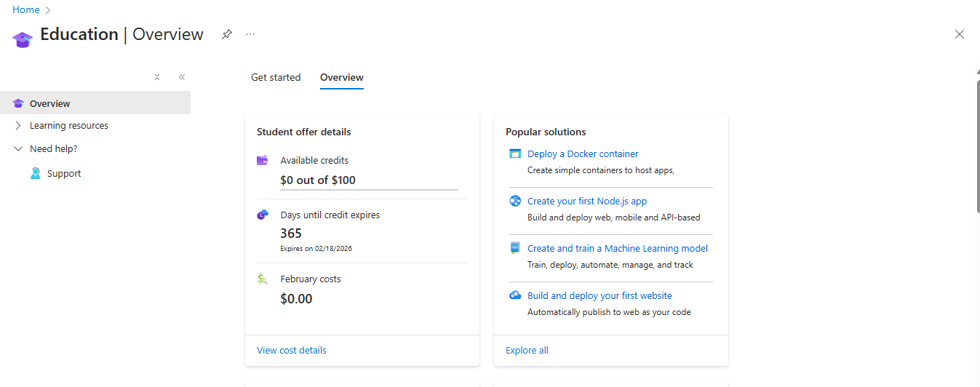Click the Docker container solution icon
This screenshot has height=387, width=980.
point(515,153)
